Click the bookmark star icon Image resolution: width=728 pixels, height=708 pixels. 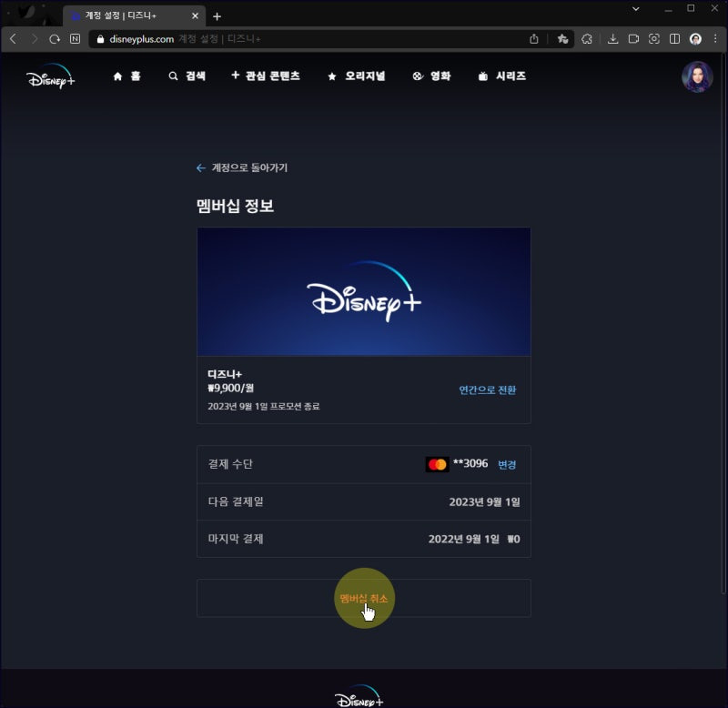click(x=562, y=39)
